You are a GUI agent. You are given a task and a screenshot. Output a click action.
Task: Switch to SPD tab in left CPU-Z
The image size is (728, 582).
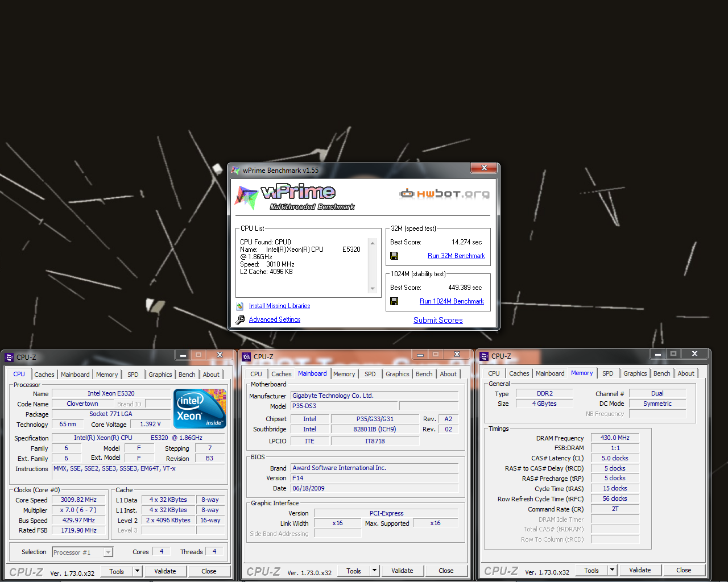(133, 375)
